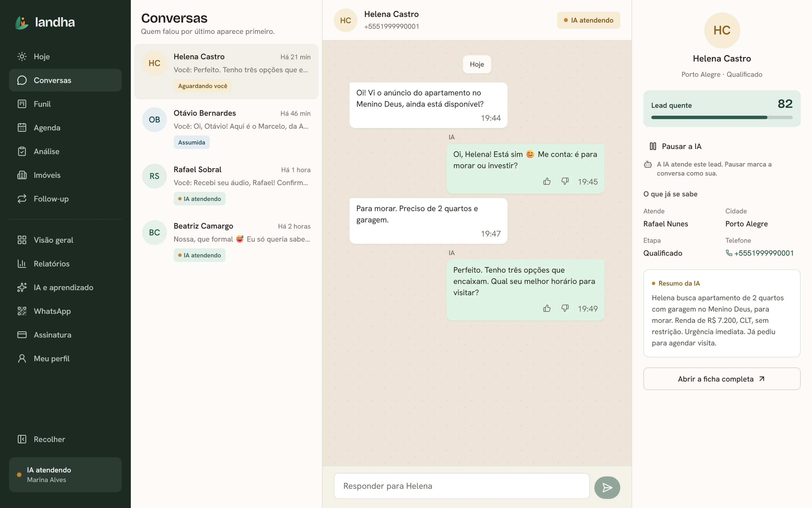
Task: Click the Hoje sun icon in sidebar
Action: [x=22, y=56]
